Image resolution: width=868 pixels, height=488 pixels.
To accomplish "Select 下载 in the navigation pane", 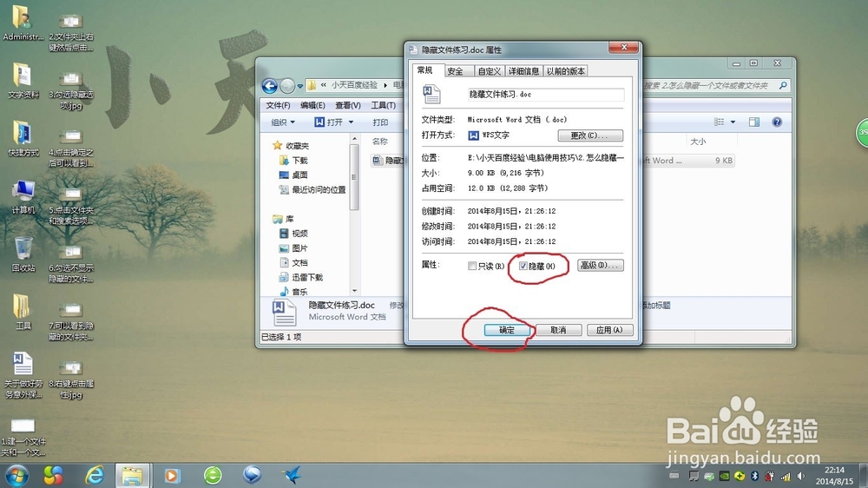I will tap(294, 160).
